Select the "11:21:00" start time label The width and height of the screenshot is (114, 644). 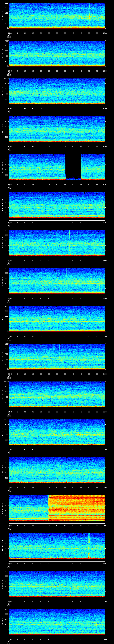point(9,298)
